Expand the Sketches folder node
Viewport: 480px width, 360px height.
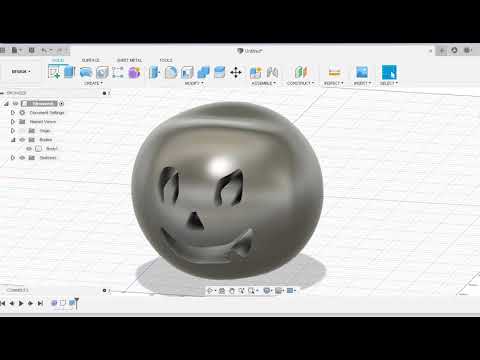point(13,158)
